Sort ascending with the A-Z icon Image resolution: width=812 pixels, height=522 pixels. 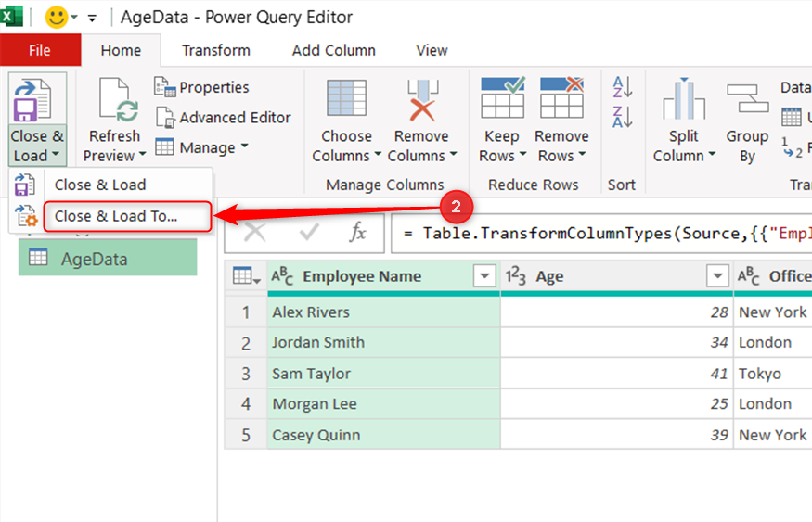point(622,87)
